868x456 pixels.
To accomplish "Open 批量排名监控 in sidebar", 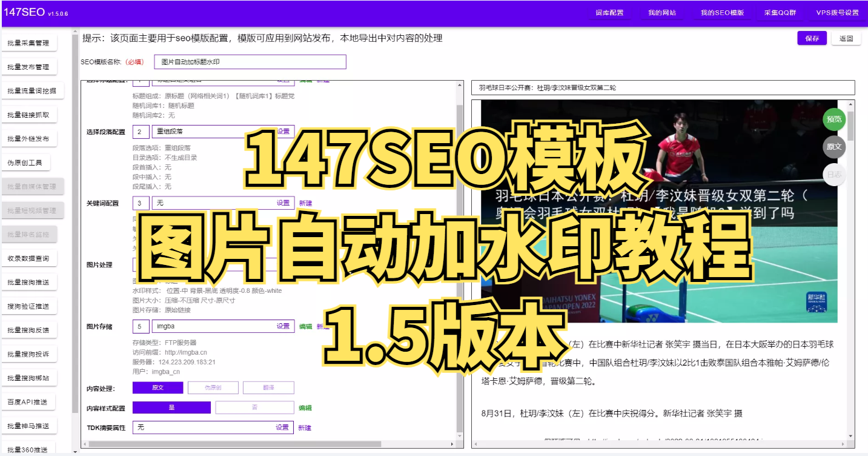I will [x=28, y=234].
